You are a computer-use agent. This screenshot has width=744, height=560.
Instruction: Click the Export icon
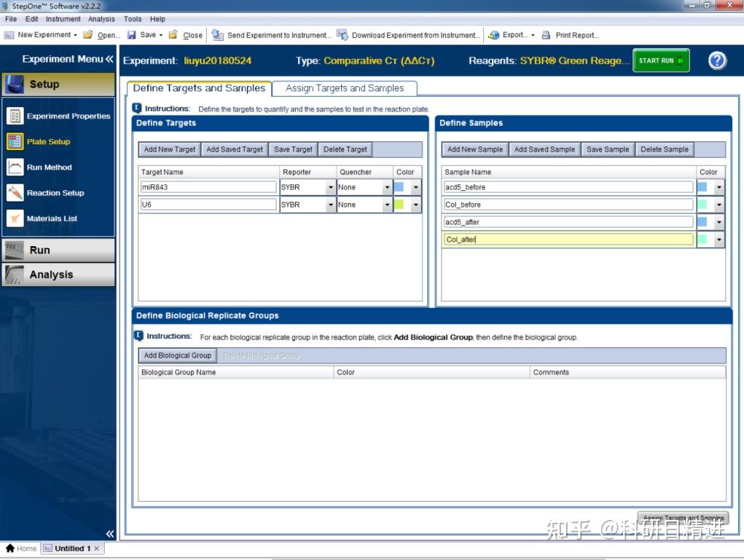tap(494, 35)
